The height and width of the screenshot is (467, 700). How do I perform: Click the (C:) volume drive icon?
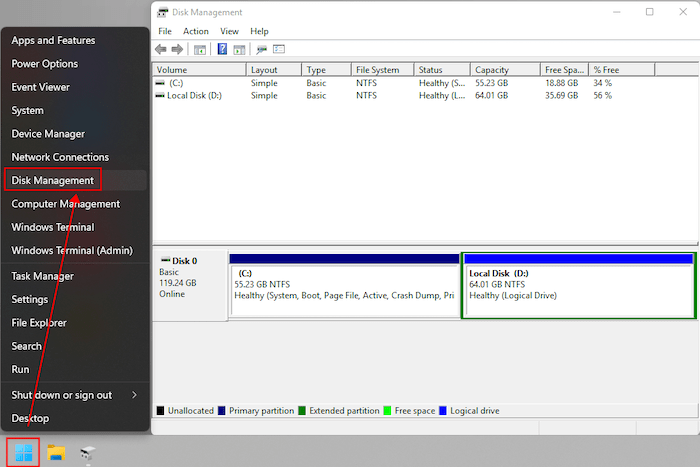(x=161, y=83)
